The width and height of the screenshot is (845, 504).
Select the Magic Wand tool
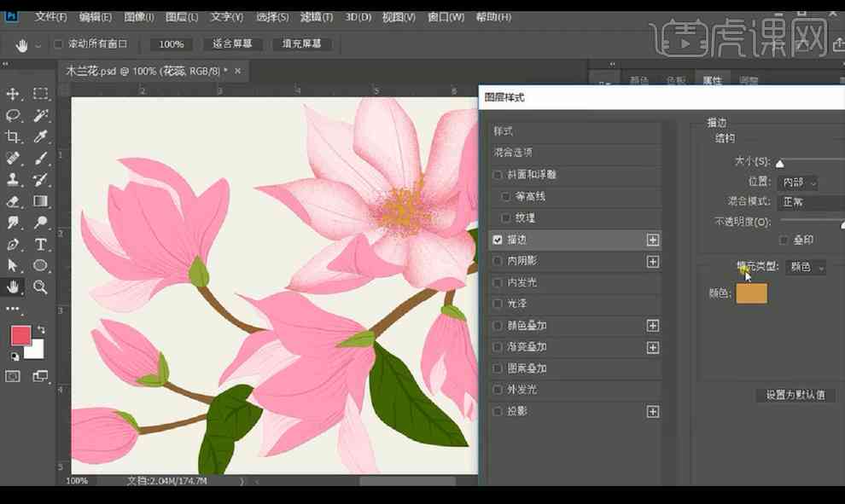[40, 115]
